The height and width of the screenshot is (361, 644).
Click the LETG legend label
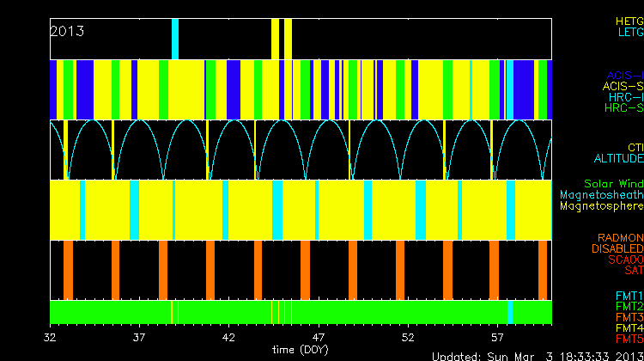coord(629,32)
